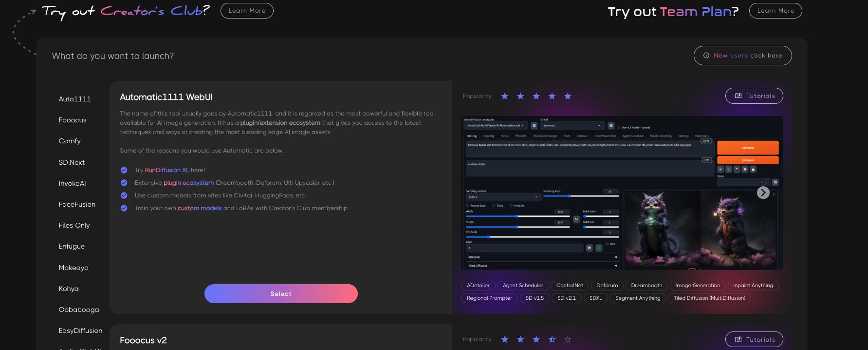The image size is (868, 350).
Task: Choose Kohya in the sidebar
Action: click(69, 289)
